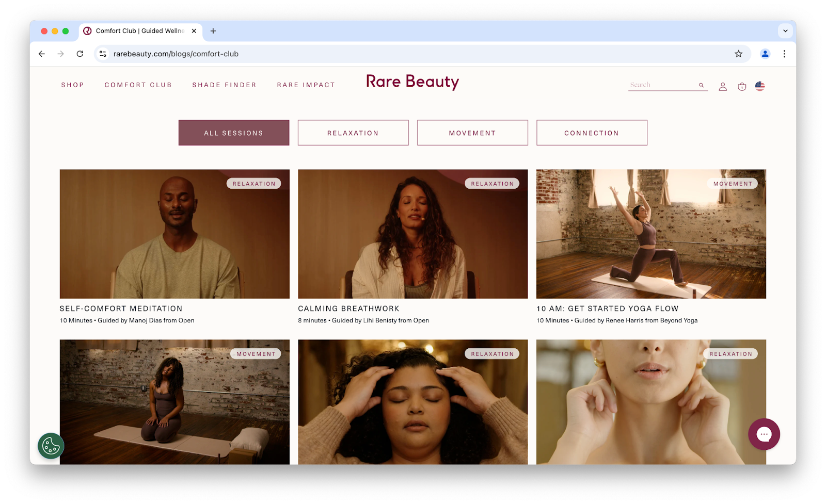Open Chrome three-dot menu
This screenshot has width=826, height=504.
coord(784,54)
